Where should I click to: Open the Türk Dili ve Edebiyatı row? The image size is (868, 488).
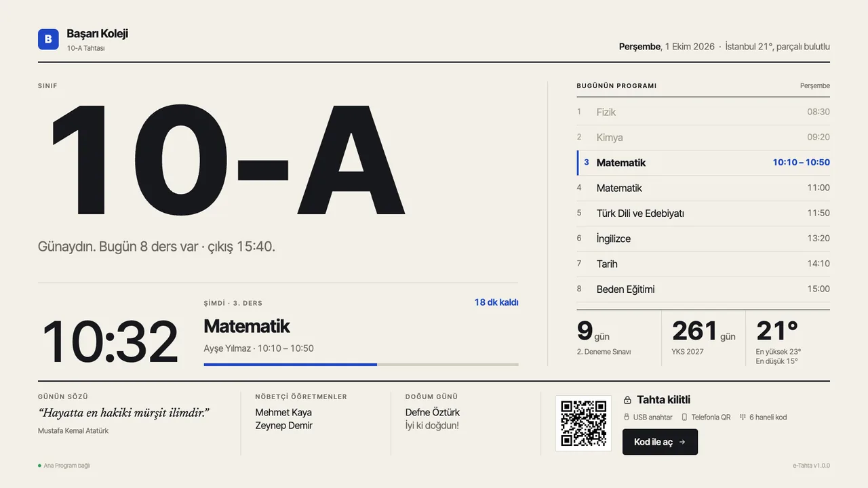pos(703,213)
